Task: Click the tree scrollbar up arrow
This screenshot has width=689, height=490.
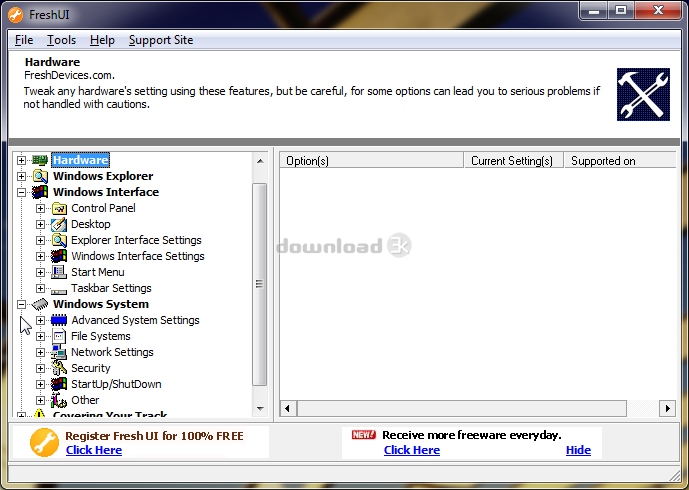Action: click(x=260, y=161)
